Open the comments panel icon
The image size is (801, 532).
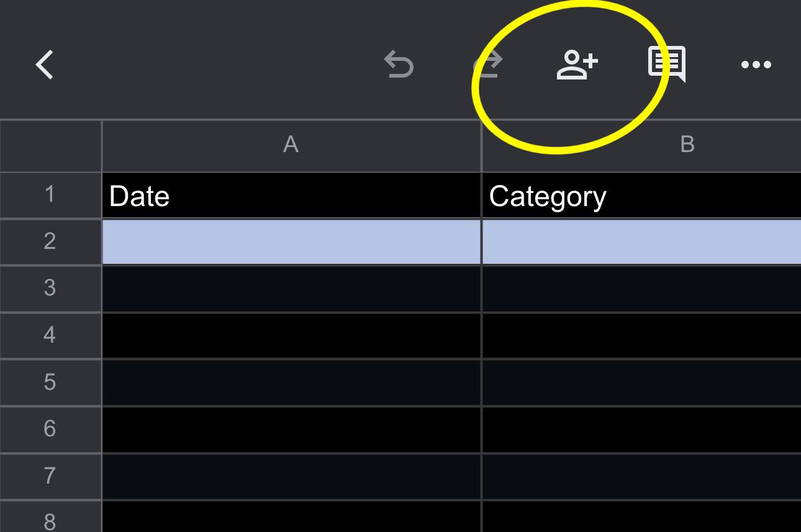point(667,64)
